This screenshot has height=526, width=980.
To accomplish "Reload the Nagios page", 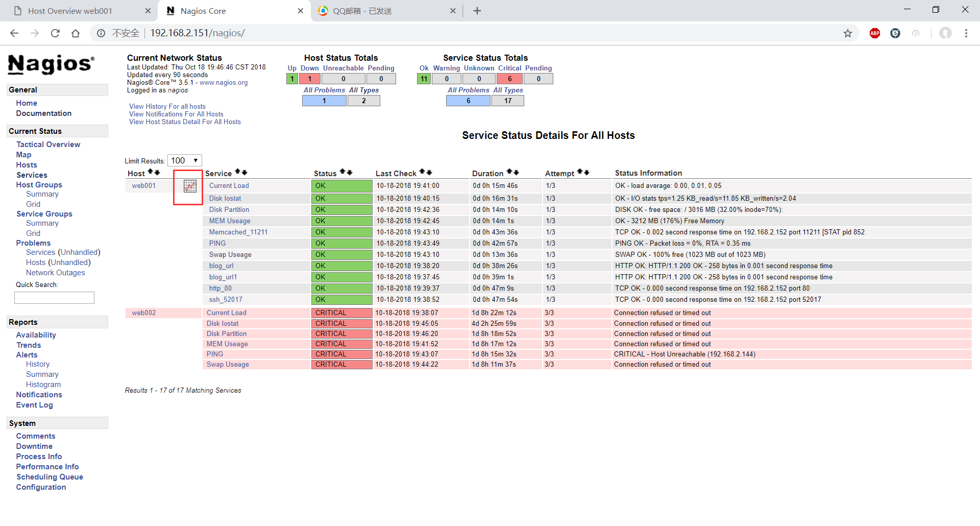I will tap(55, 33).
